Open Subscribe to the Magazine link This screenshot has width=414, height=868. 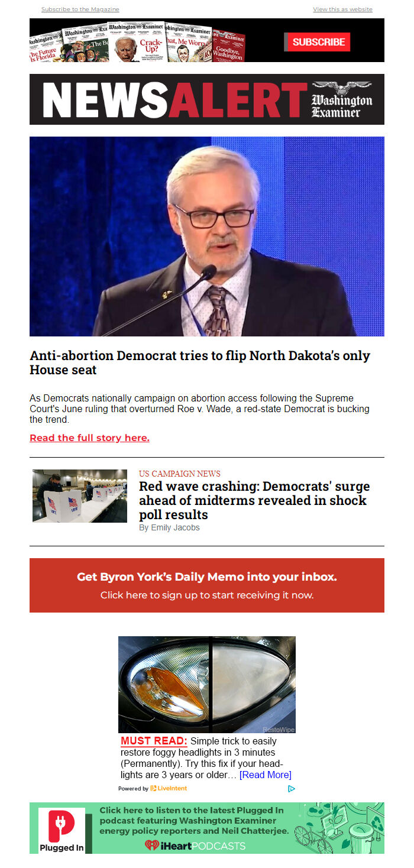(x=80, y=9)
